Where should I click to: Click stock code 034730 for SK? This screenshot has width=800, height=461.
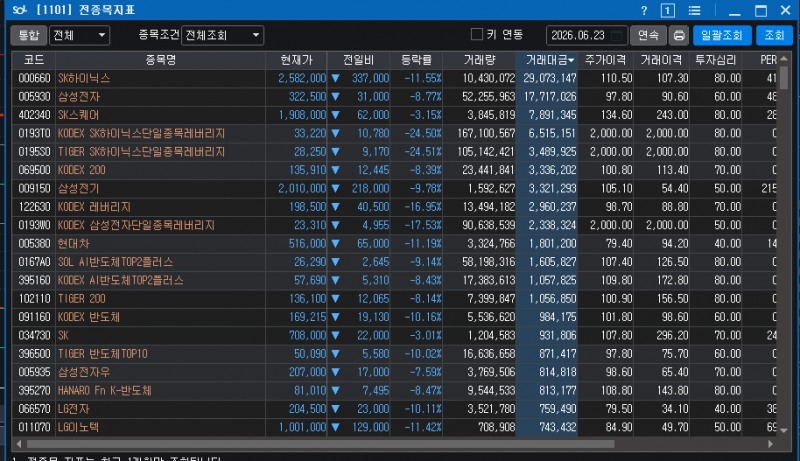tap(34, 336)
